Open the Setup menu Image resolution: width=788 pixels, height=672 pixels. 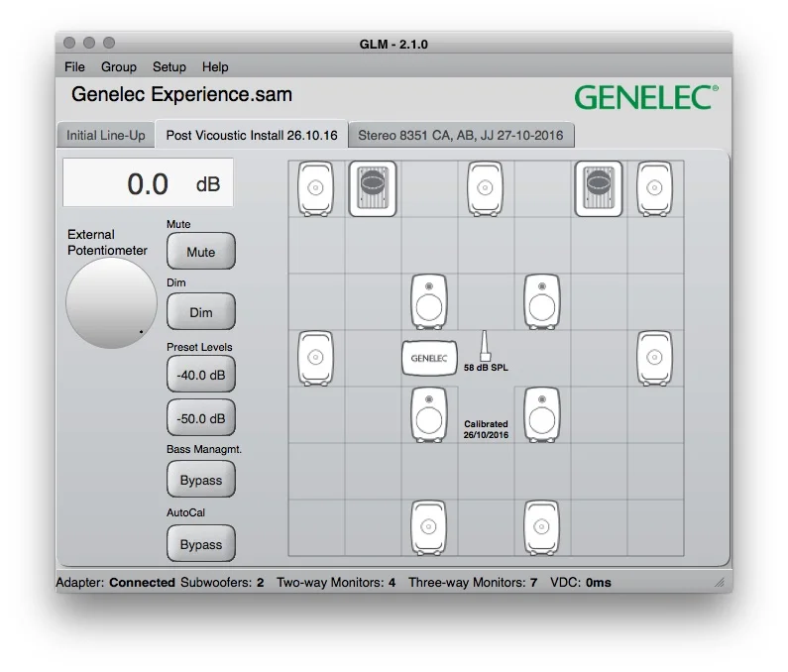[169, 66]
